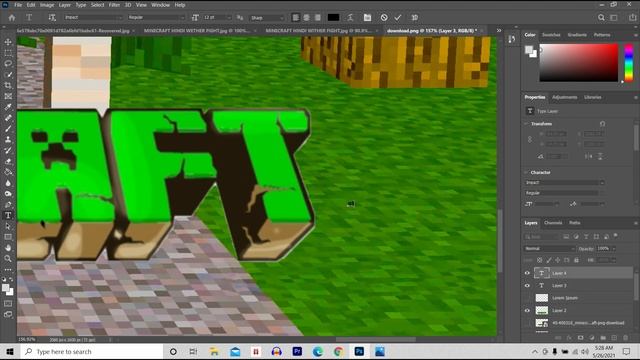This screenshot has width=640, height=360.
Task: Collapse the Transform section in Properties
Action: (527, 124)
